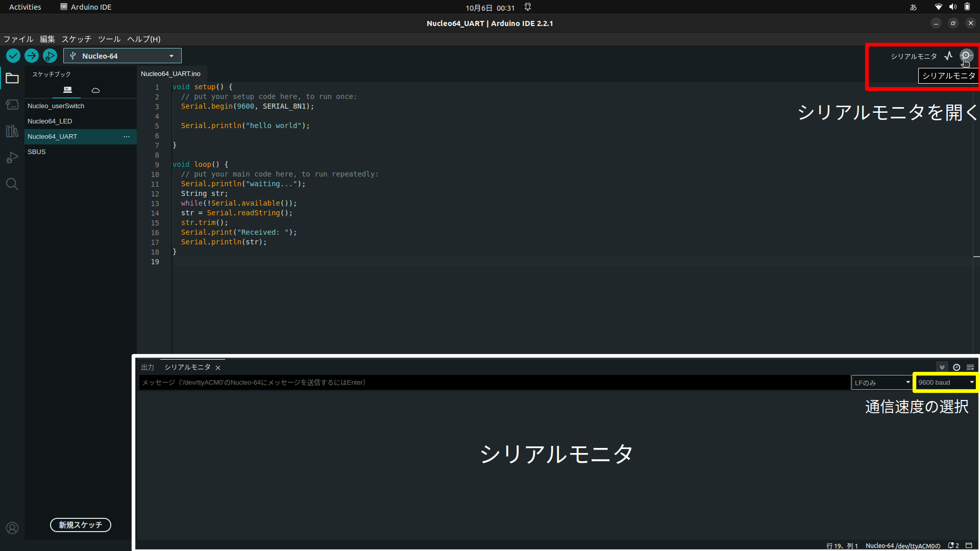Open the 9600 baud rate dropdown

945,383
